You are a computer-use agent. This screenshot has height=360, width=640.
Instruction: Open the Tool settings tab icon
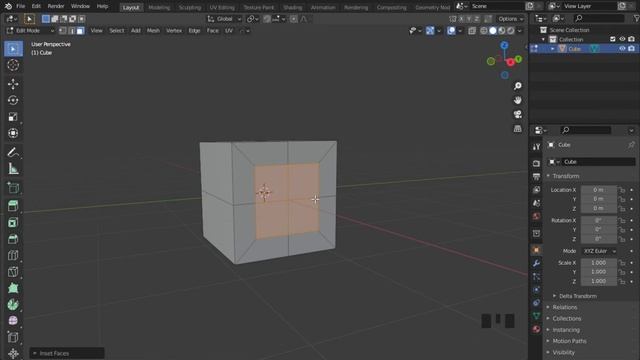point(536,147)
